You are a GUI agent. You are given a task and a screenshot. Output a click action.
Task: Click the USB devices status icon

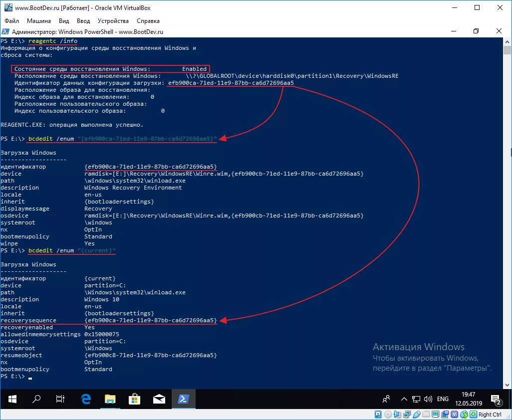tap(417, 415)
